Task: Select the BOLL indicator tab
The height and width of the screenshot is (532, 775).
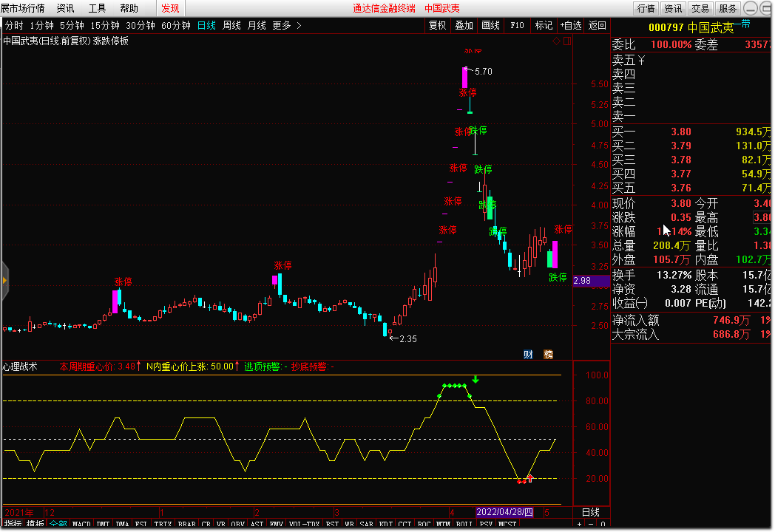Action: 464,524
